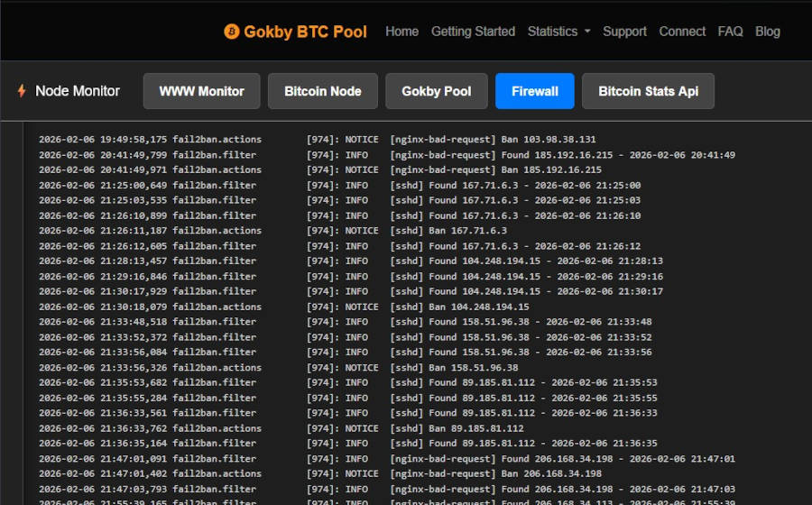Switch to the Bitcoin Node tab
The image size is (812, 505).
[323, 91]
